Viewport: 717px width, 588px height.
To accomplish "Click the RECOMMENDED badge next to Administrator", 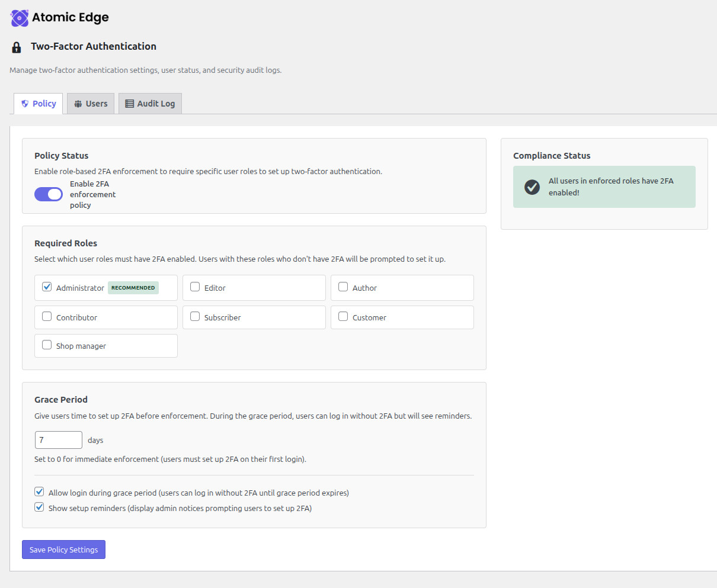I will click(x=133, y=288).
